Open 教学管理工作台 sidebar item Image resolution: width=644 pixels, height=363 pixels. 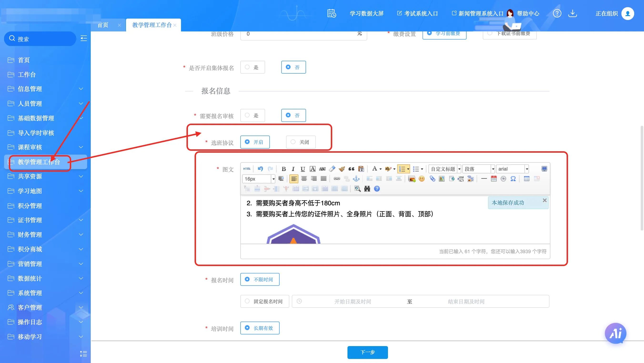click(x=45, y=162)
